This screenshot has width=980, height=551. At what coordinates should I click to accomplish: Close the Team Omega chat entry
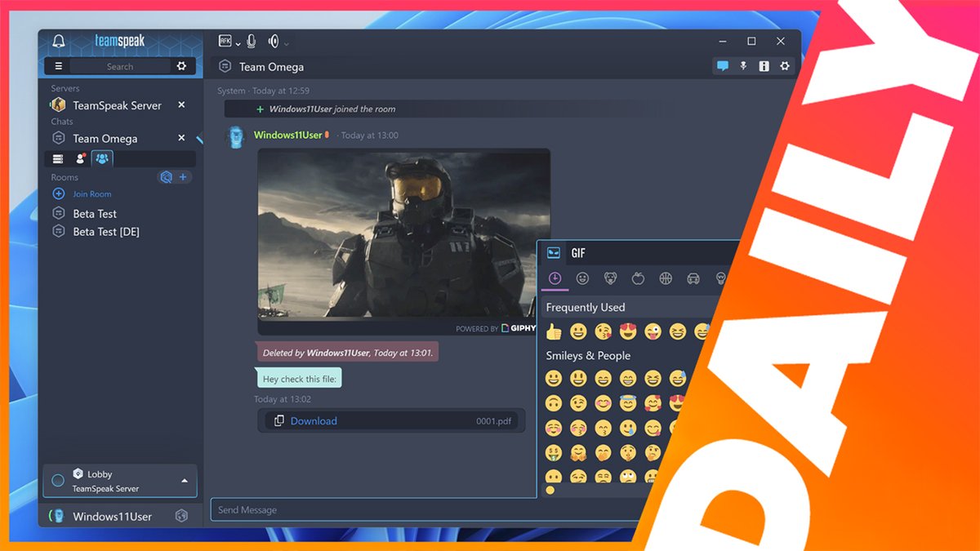click(x=181, y=138)
